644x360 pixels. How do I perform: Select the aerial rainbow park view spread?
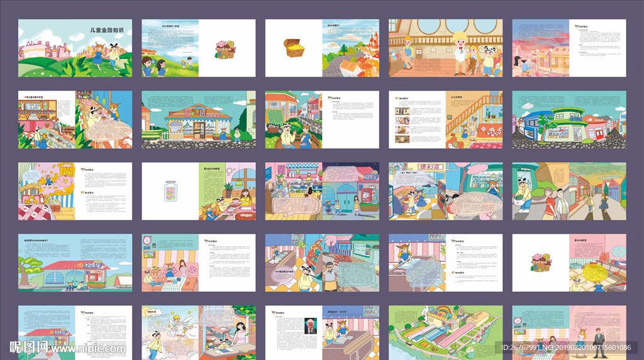446,332
